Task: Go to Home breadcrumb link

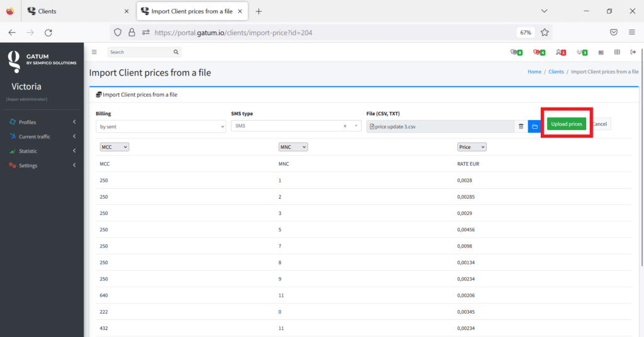Action: [x=535, y=72]
